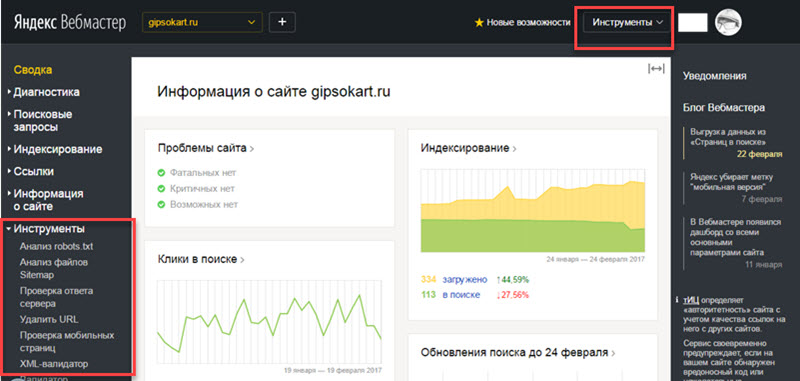Click green check beside Критичных нет

(161, 189)
